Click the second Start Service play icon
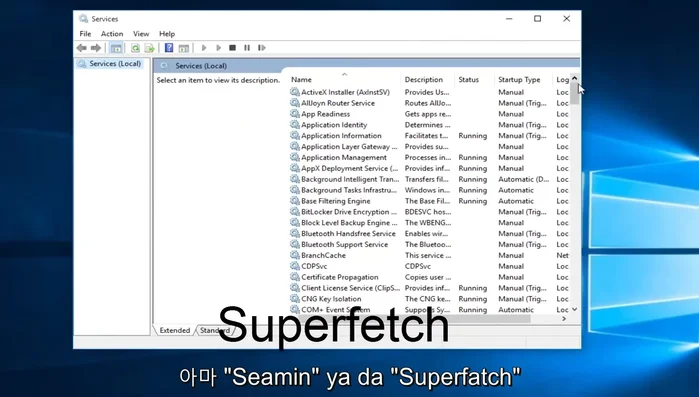 point(218,48)
